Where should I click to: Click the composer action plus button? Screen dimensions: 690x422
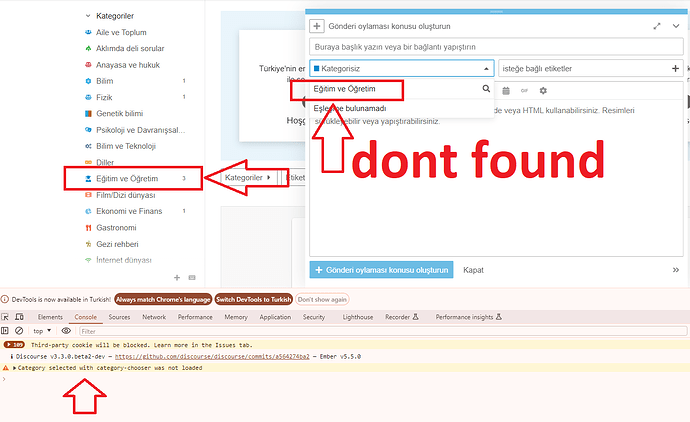click(x=316, y=26)
